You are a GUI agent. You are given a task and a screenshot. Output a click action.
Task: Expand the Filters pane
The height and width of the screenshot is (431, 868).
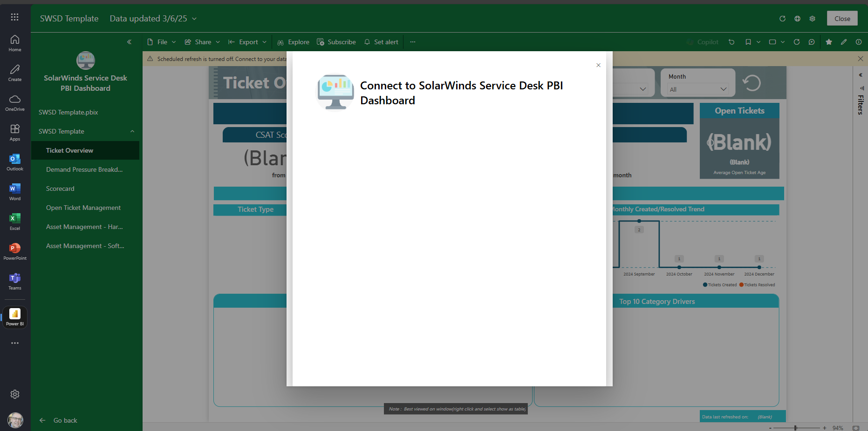(861, 75)
